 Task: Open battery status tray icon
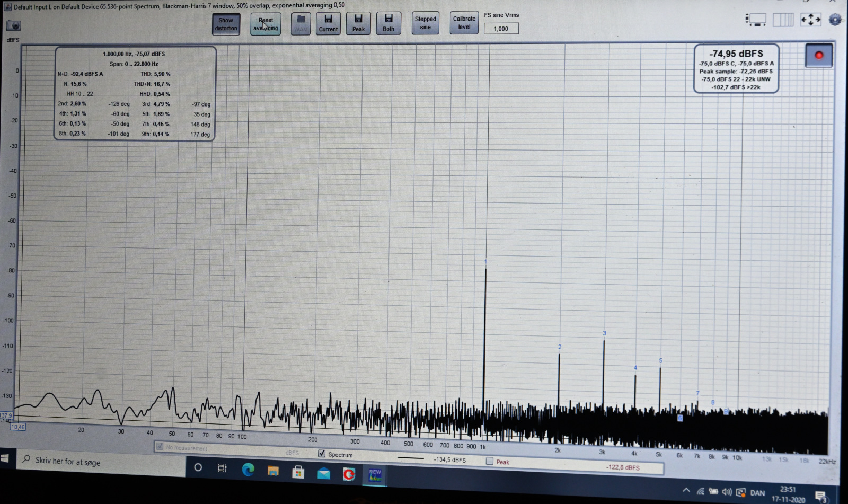point(713,491)
